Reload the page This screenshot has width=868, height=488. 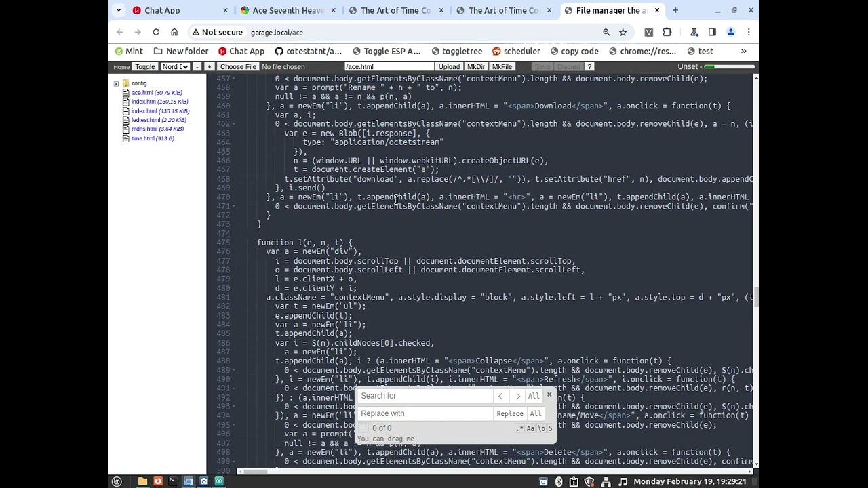(156, 32)
